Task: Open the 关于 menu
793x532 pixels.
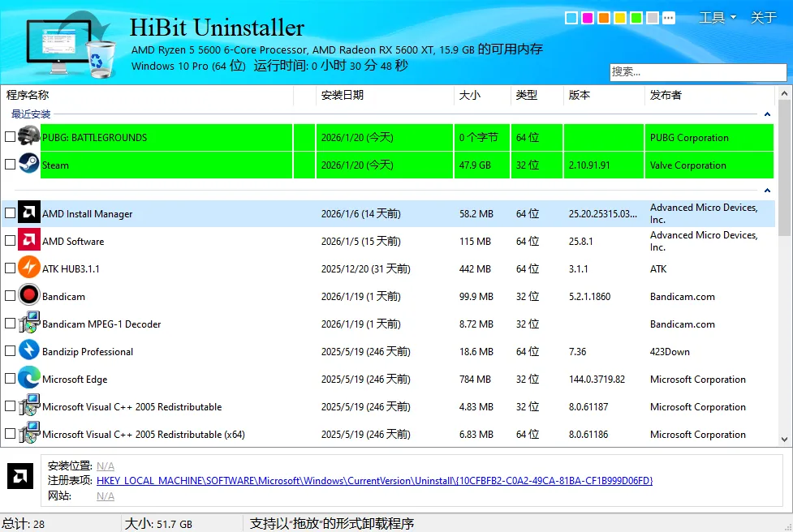Action: (x=763, y=18)
